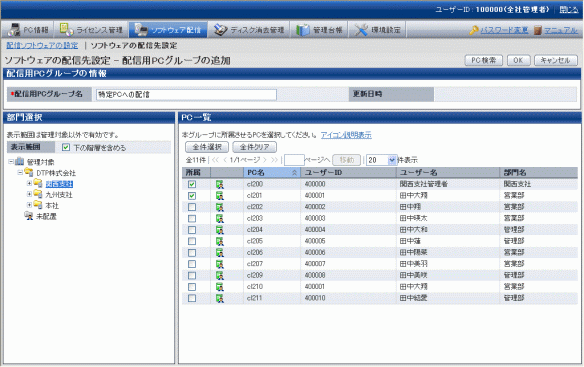Confirm with the OK button
The image size is (584, 367).
click(518, 60)
